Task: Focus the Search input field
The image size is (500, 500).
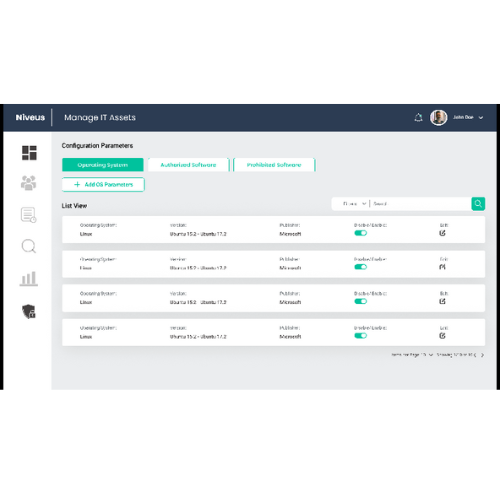Action: tap(421, 204)
